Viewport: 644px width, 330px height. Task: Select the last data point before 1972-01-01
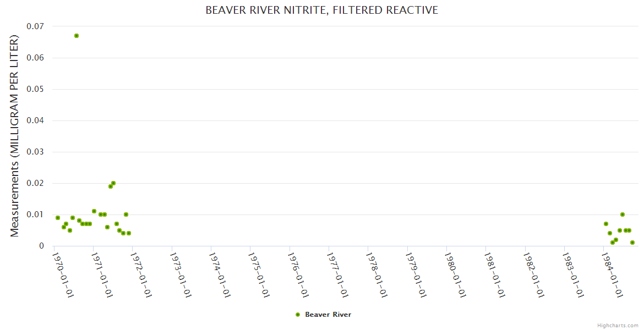129,233
